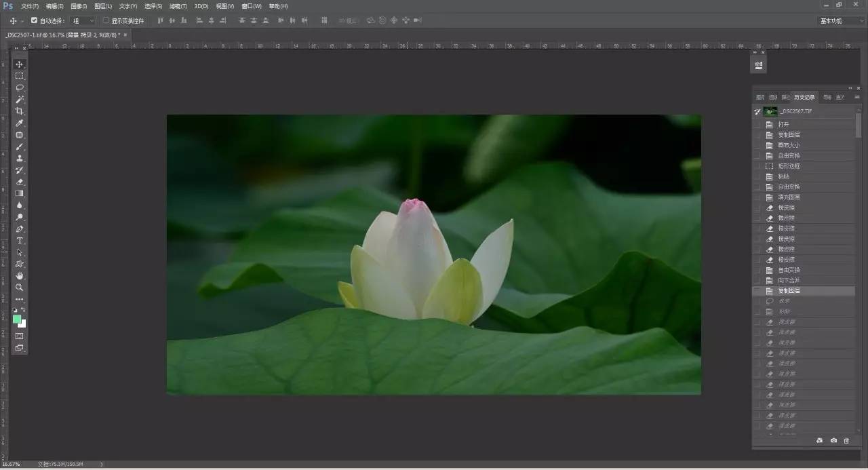Jump to the 向下合并 history state
The image size is (868, 470).
coord(789,280)
